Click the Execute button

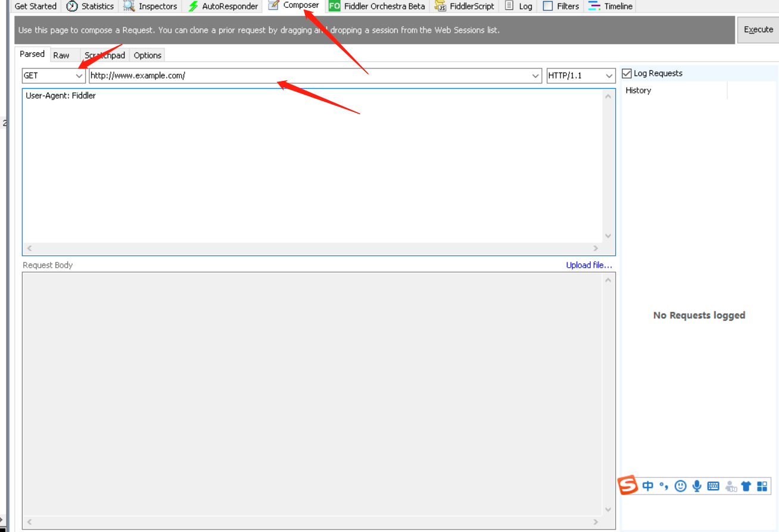(758, 30)
